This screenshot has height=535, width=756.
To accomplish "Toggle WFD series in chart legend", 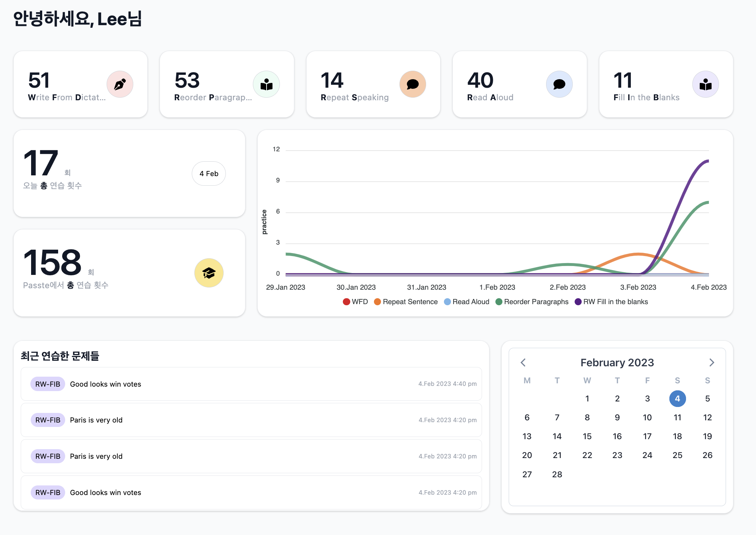I will 355,302.
